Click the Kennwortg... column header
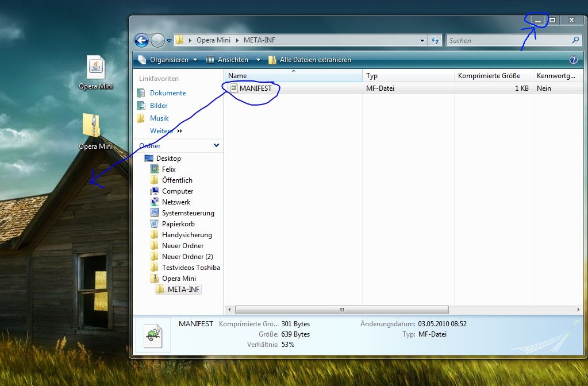Viewport: 588px width, 386px height. 556,76
